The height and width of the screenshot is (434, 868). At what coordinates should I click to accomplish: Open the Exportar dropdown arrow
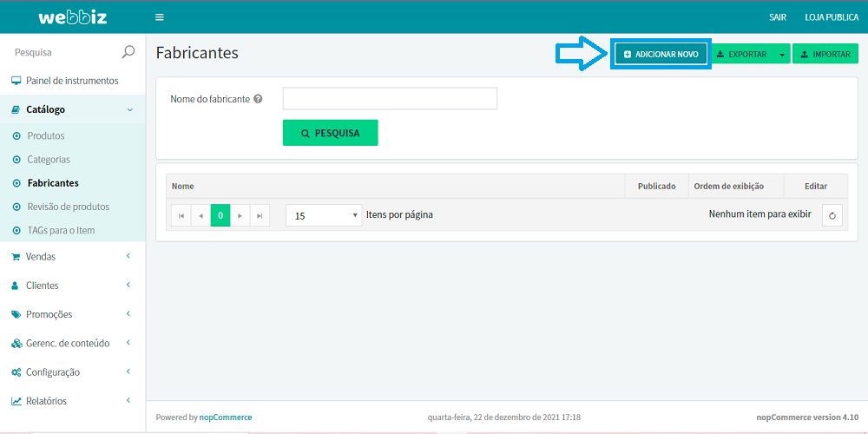782,54
